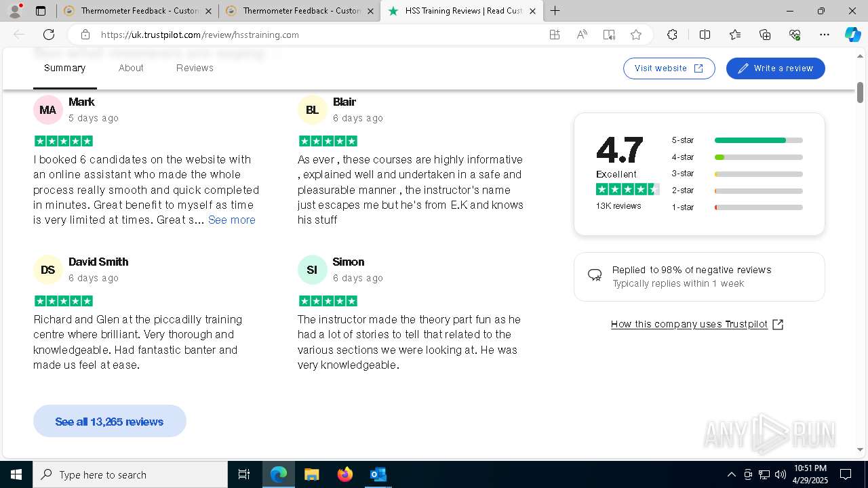
Task: Open the Favorites list icon
Action: (x=735, y=35)
